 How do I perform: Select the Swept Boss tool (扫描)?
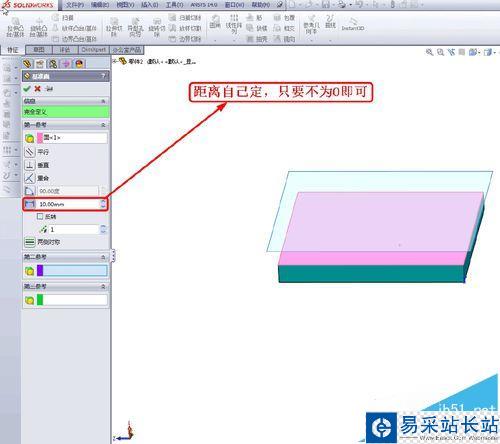click(63, 18)
